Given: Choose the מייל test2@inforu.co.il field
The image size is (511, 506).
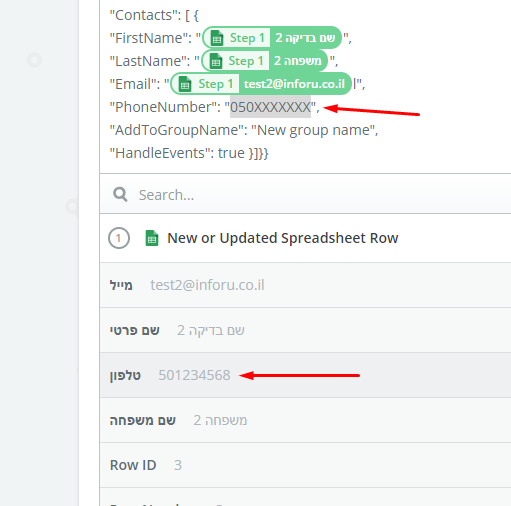Looking at the screenshot, I should coord(305,285).
